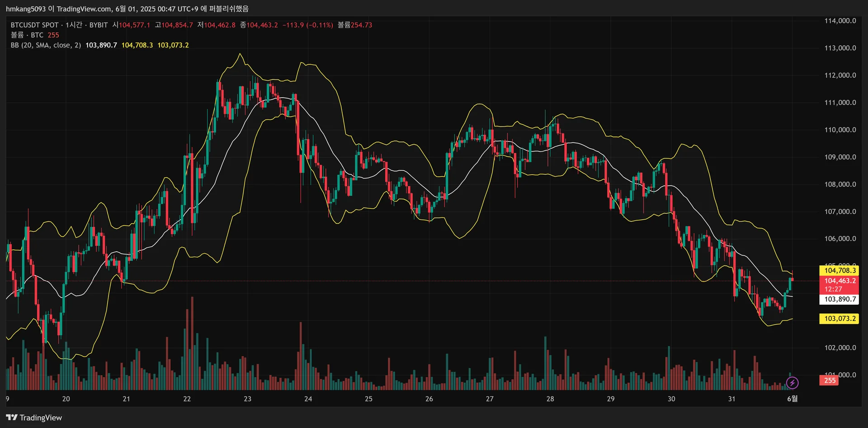The image size is (868, 428).
Task: Click the white 103,890.7 tag on price scale
Action: click(x=839, y=299)
